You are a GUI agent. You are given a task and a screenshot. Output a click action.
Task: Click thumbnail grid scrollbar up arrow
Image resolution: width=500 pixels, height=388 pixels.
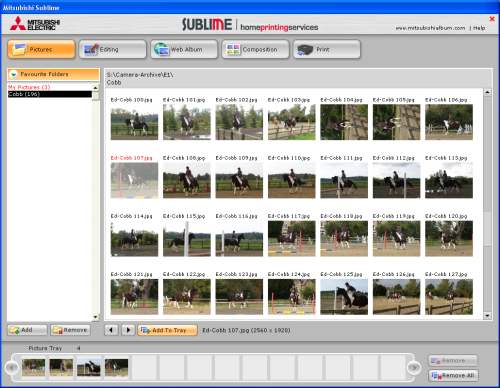click(488, 92)
